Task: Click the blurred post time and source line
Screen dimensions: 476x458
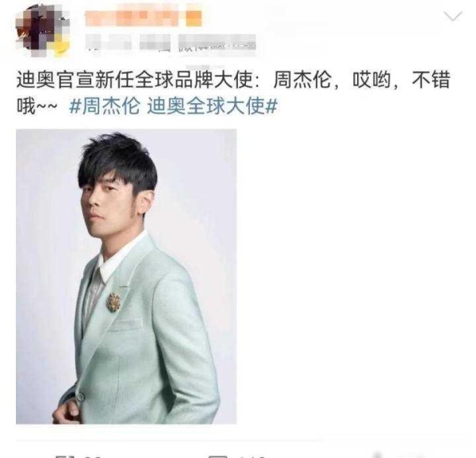Action: pos(171,44)
